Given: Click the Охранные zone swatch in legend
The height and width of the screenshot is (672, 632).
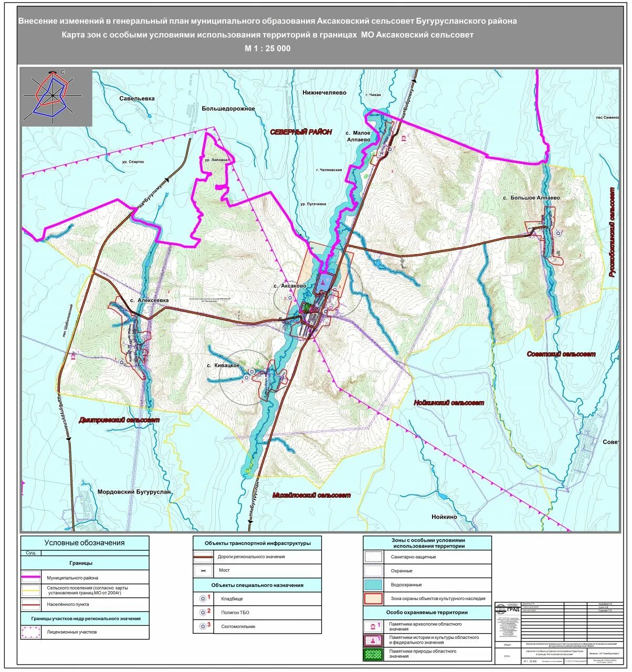Looking at the screenshot, I should pos(374,571).
